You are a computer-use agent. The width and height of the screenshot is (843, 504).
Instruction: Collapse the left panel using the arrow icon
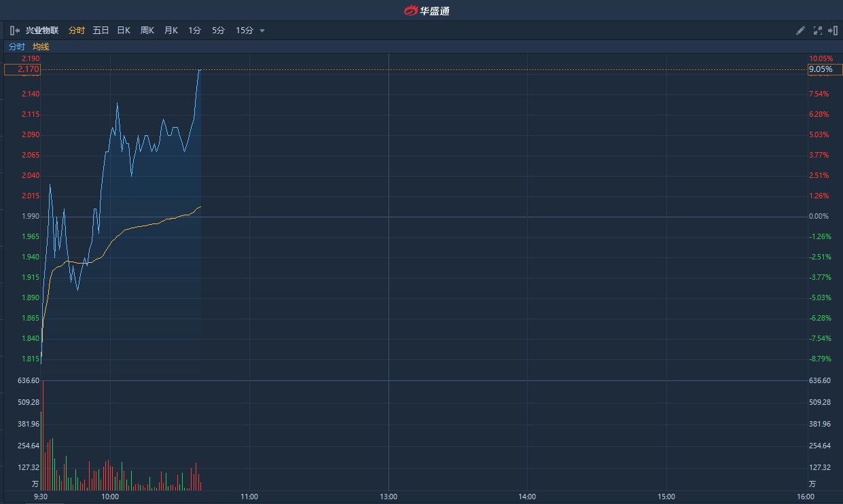[14, 31]
